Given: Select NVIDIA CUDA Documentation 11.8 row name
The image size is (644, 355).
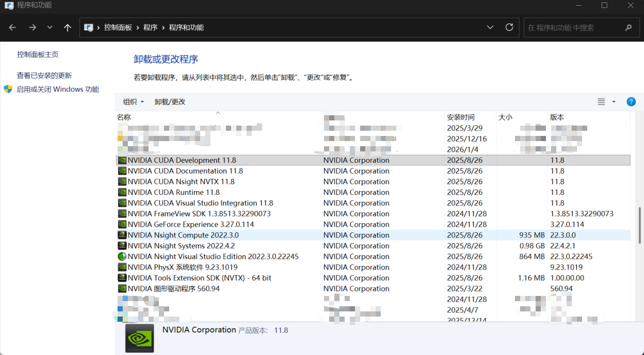Looking at the screenshot, I should coord(185,171).
